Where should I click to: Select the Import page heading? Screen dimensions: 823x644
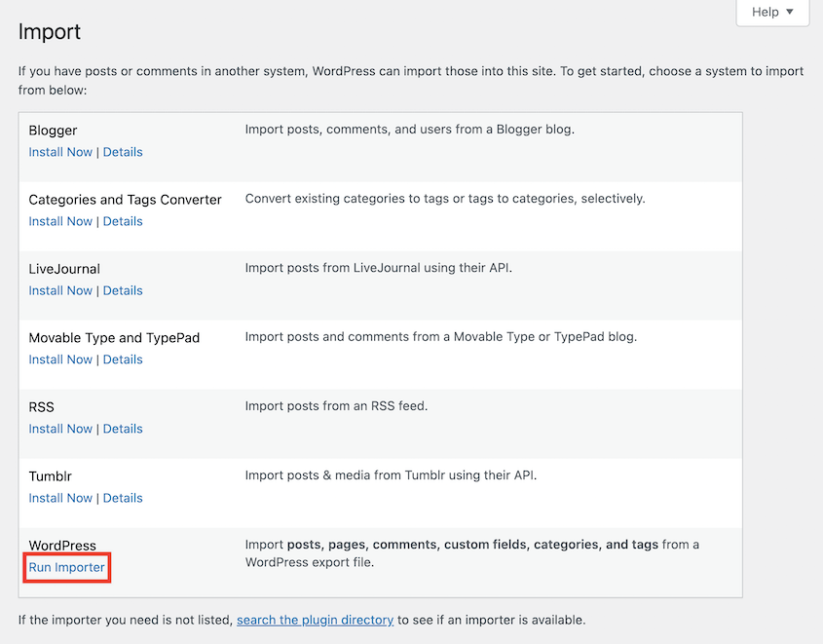[50, 32]
